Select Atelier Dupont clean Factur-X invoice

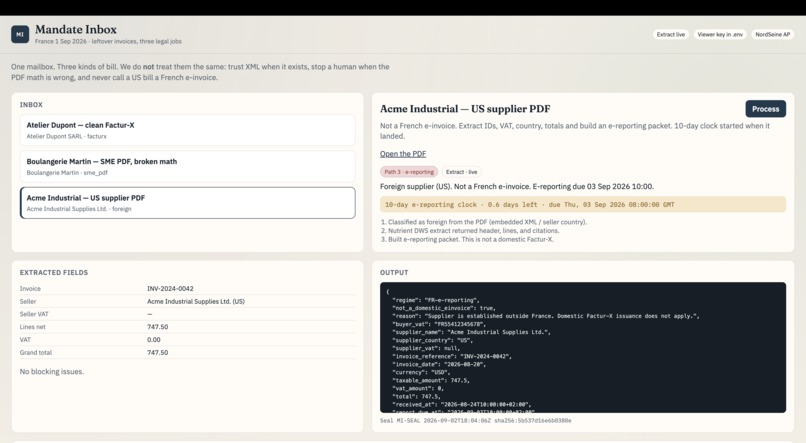[x=188, y=130]
